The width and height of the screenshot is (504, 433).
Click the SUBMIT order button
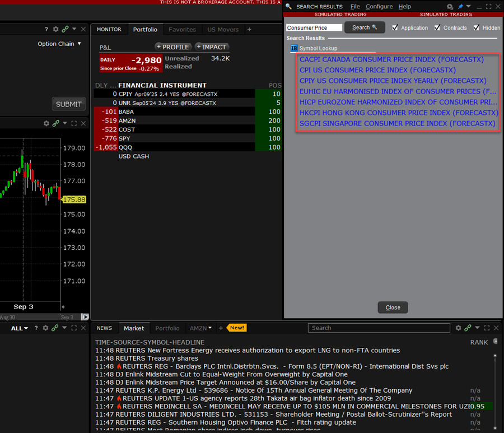click(x=69, y=104)
